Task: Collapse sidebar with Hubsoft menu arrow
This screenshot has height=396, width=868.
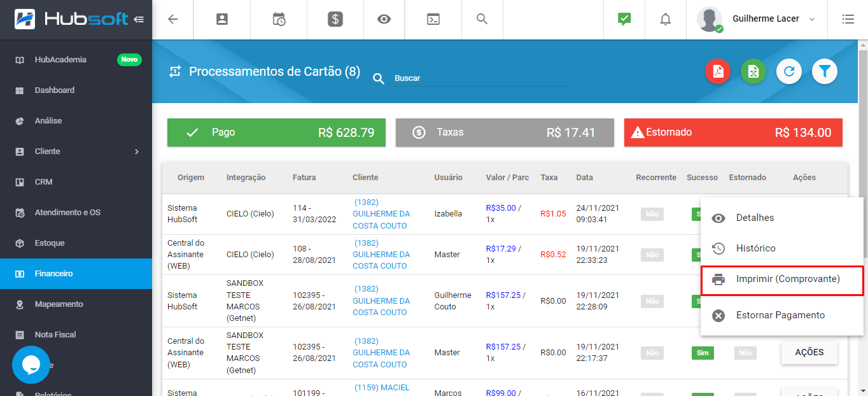Action: 139,19
